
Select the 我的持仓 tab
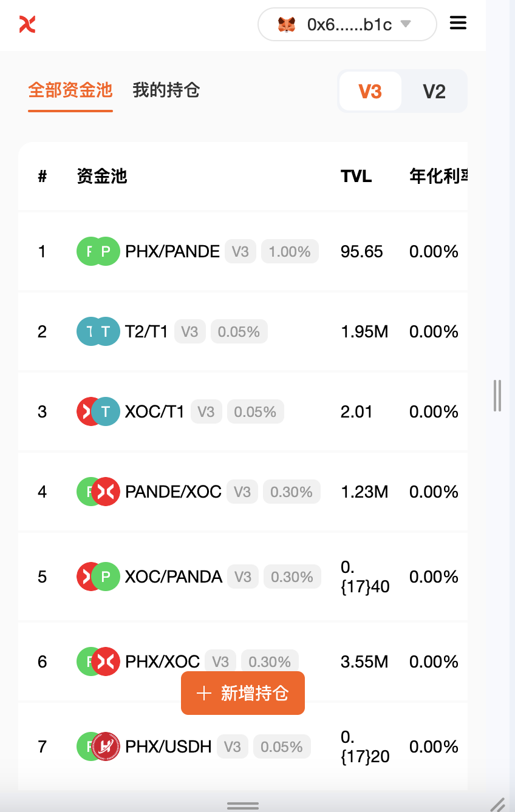click(x=166, y=91)
